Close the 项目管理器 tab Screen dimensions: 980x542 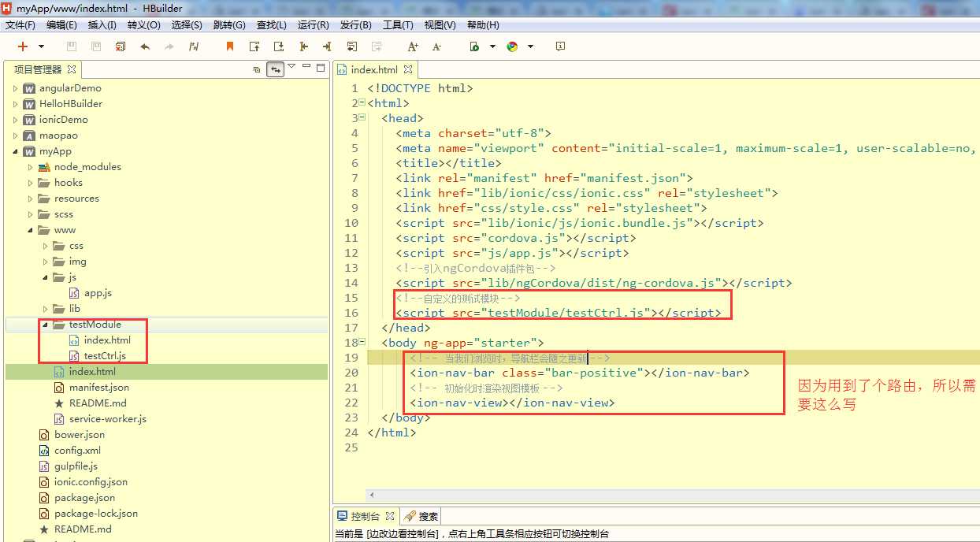pos(71,69)
